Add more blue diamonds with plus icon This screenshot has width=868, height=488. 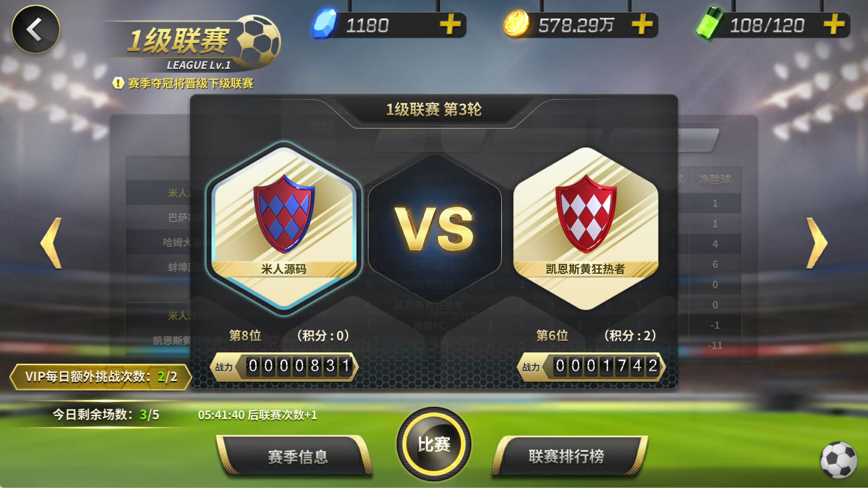click(450, 24)
